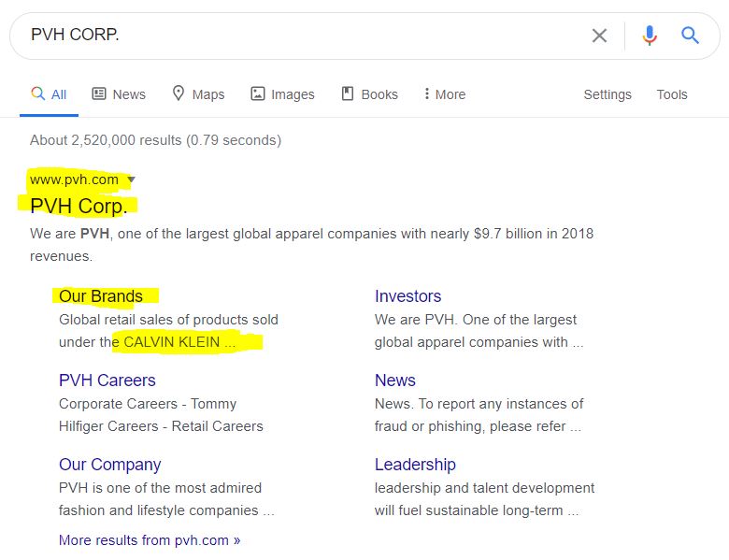
Task: Switch to the Maps tab
Action: pyautogui.click(x=198, y=94)
